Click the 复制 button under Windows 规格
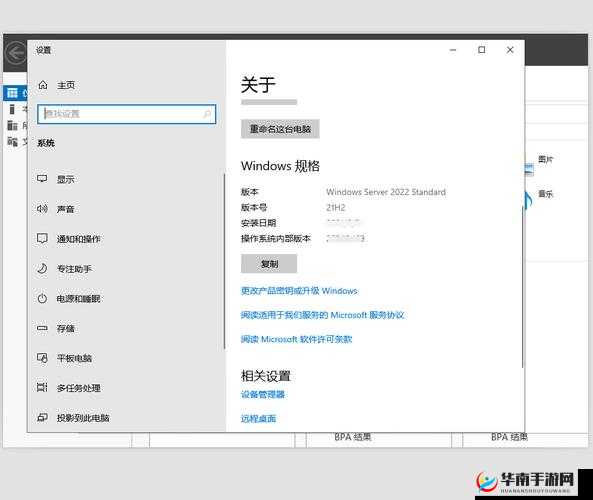Viewport: 593px width, 500px height. click(x=269, y=264)
